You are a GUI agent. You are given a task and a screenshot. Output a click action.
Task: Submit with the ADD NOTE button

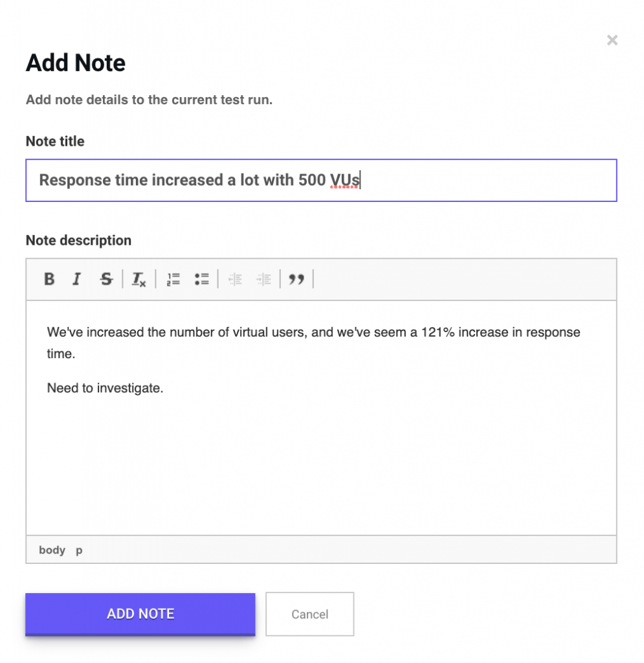[x=140, y=614]
